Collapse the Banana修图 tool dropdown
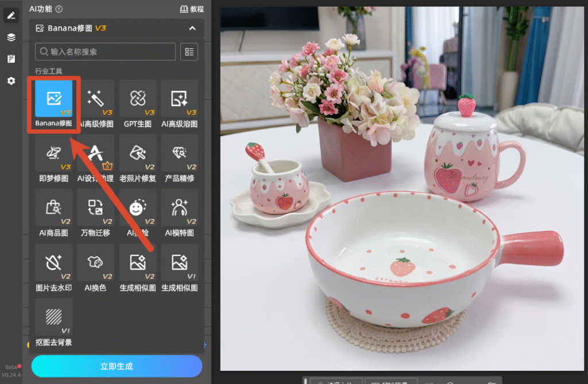Image resolution: width=588 pixels, height=384 pixels. point(192,28)
